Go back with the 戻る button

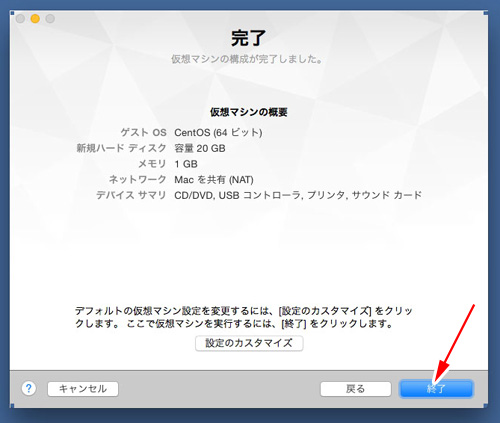pos(356,389)
